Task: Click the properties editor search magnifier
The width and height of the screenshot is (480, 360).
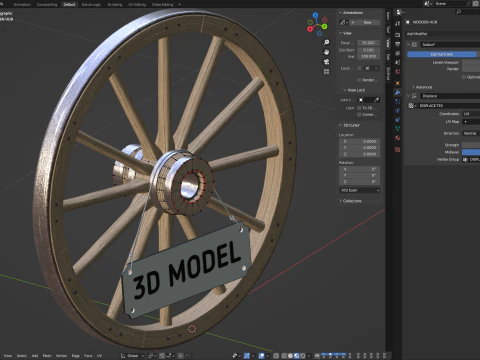Action: click(458, 12)
